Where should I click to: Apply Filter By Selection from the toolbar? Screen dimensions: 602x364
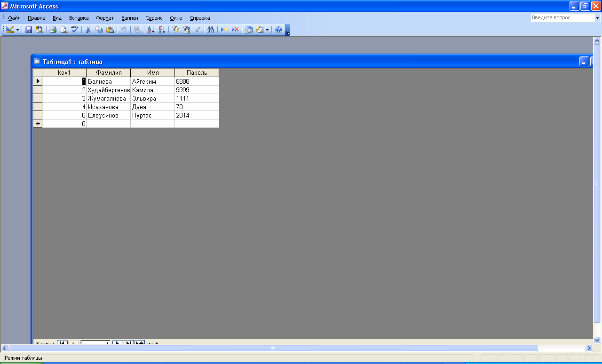(x=175, y=30)
